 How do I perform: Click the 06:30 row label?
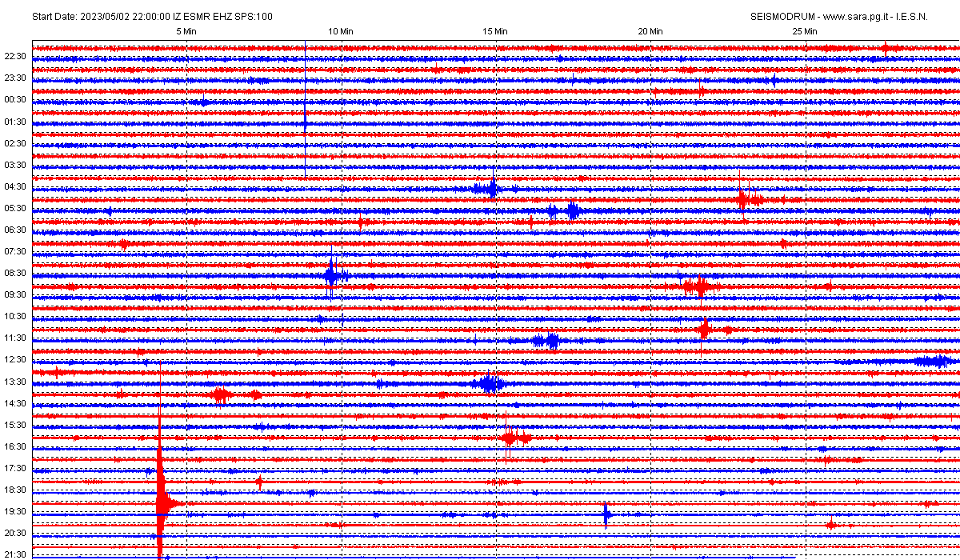16,230
